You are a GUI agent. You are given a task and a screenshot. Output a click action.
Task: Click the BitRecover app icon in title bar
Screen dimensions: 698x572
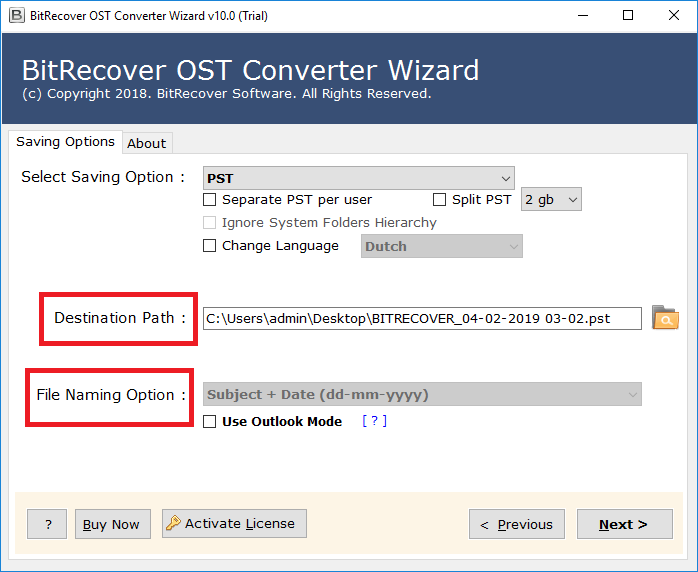[16, 16]
